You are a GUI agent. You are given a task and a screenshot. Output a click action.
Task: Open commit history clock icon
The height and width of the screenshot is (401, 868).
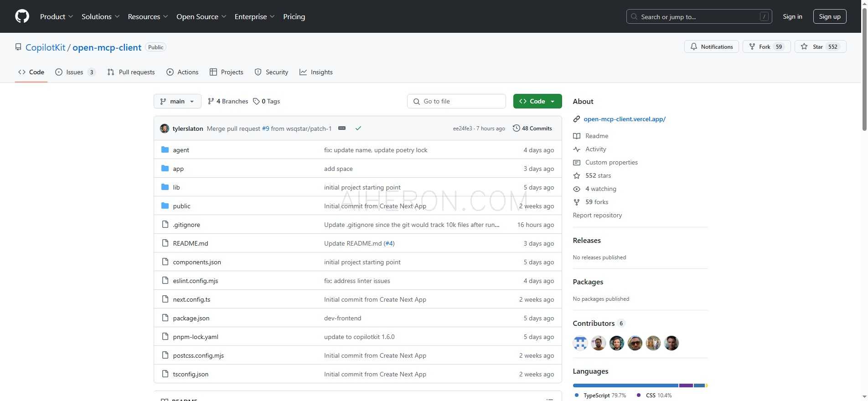click(x=516, y=129)
